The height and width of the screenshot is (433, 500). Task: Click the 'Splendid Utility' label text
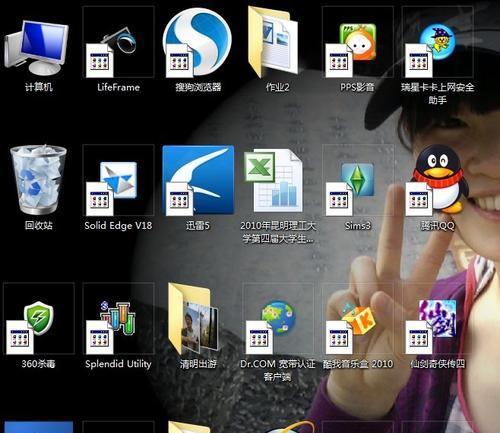tap(118, 364)
